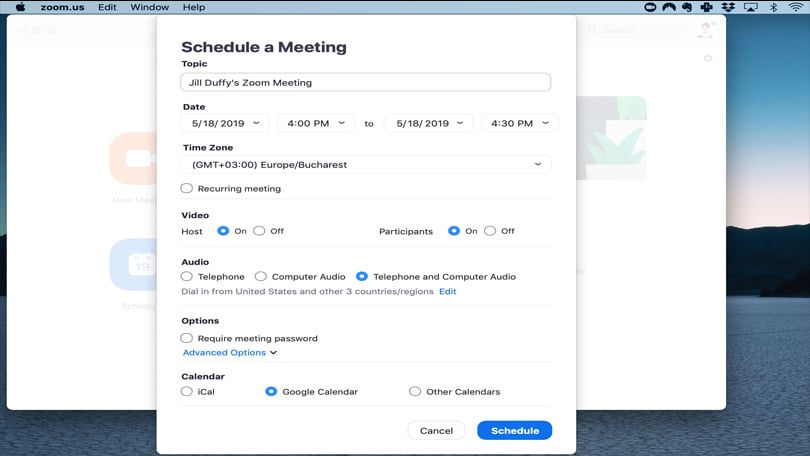810x456 pixels.
Task: Click into the meeting Topic field
Action: pyautogui.click(x=366, y=83)
